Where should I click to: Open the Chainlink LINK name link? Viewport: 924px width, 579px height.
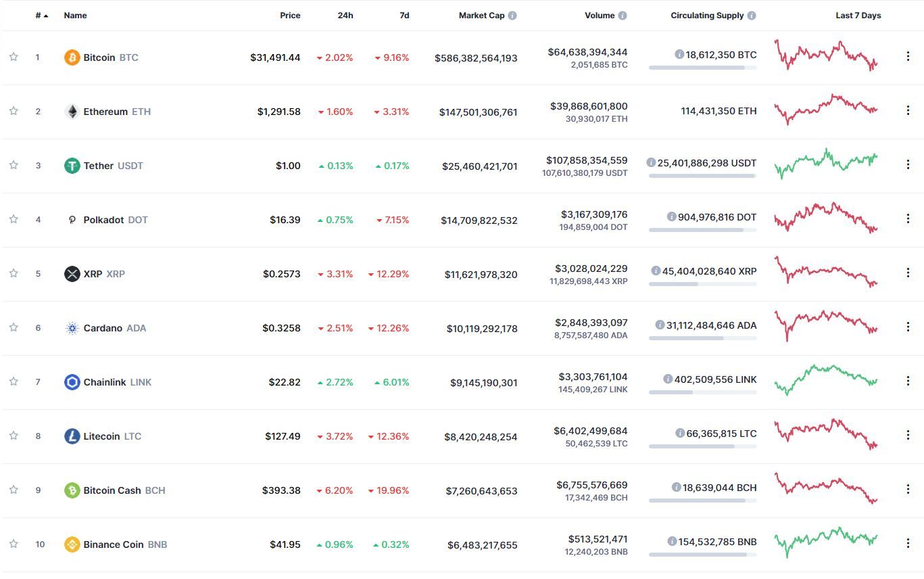(118, 382)
